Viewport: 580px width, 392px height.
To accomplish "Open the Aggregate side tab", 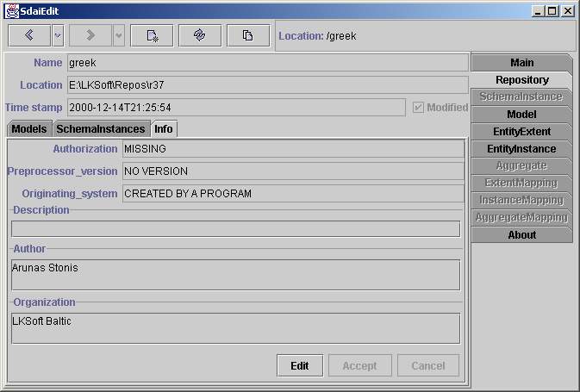I will [x=521, y=165].
